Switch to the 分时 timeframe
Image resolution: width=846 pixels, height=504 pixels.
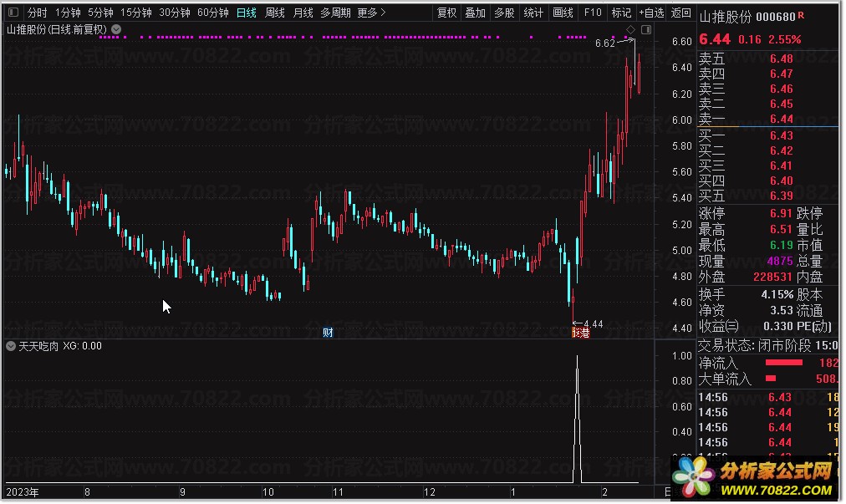click(38, 13)
